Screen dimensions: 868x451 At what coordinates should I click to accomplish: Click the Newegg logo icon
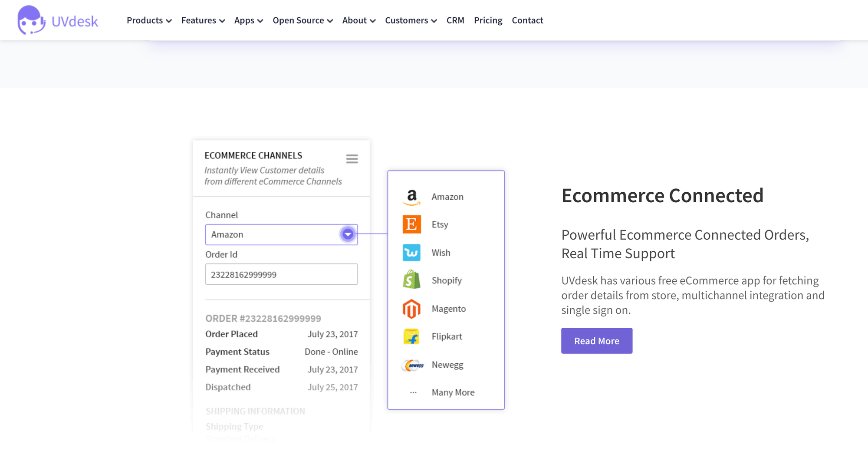pyautogui.click(x=411, y=365)
